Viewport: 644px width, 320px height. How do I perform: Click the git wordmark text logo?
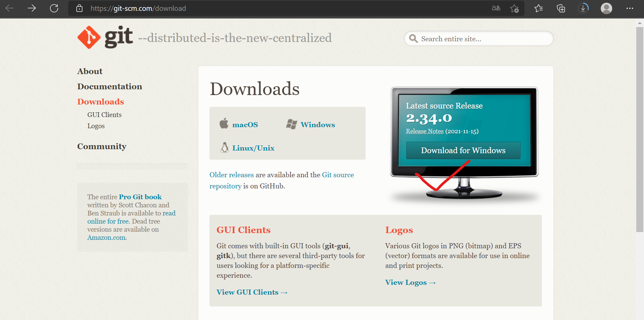click(x=119, y=37)
